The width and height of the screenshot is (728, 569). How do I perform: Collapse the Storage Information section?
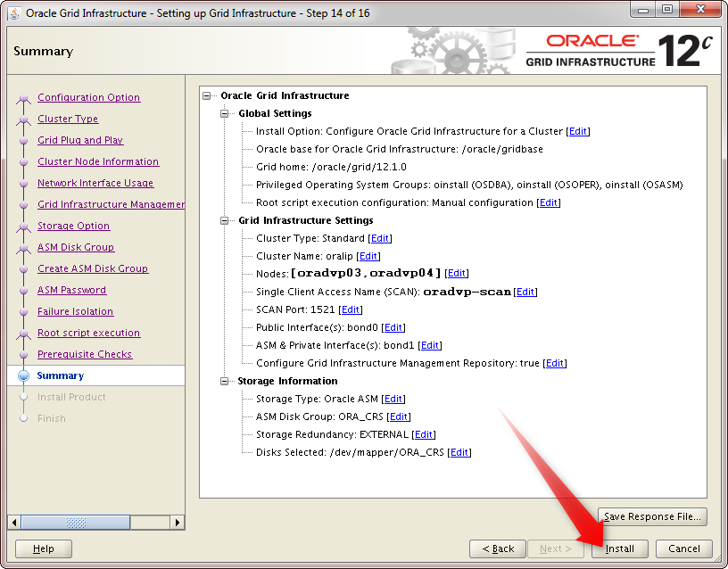coord(226,381)
